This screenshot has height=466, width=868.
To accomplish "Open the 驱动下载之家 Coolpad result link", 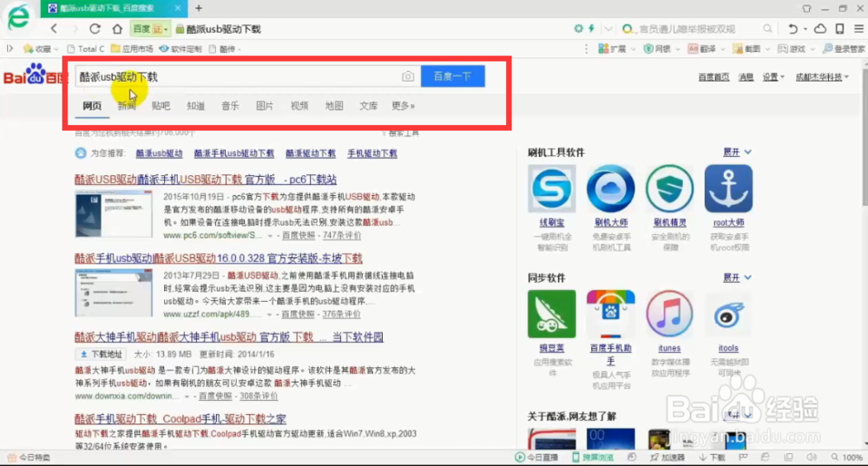I will tap(180, 419).
